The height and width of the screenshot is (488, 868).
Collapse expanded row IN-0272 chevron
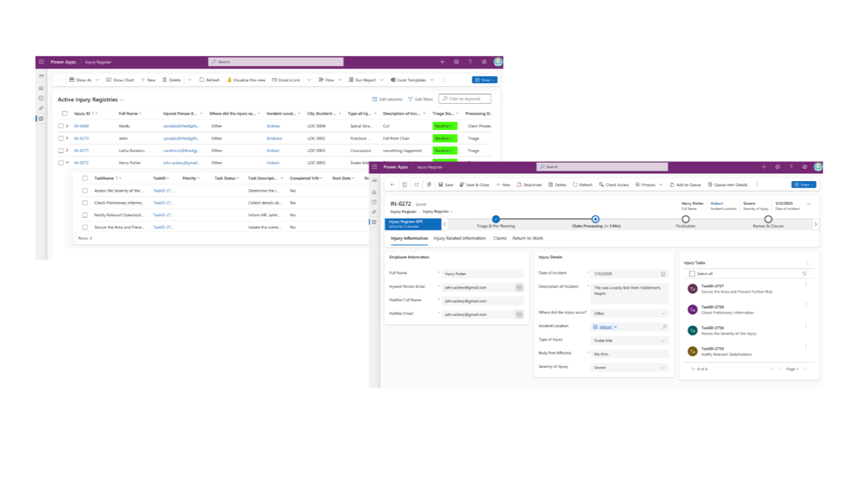(x=67, y=163)
